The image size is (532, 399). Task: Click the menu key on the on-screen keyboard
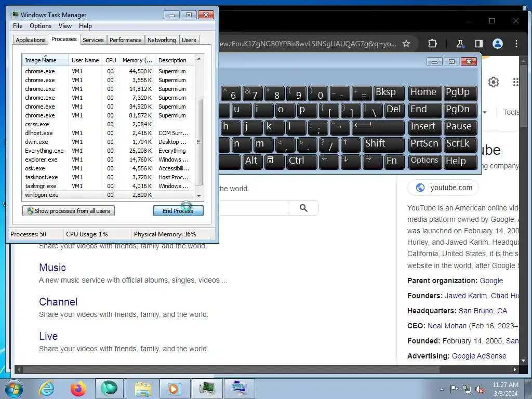click(274, 161)
